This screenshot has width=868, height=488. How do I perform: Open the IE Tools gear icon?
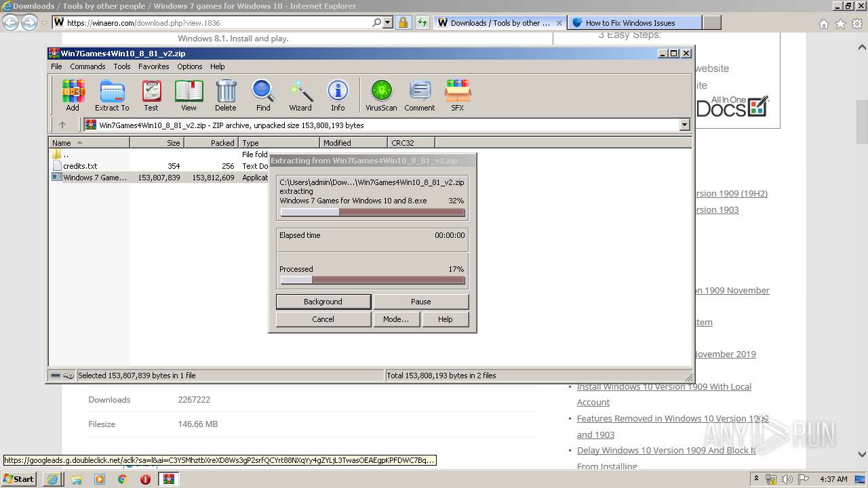pos(857,23)
